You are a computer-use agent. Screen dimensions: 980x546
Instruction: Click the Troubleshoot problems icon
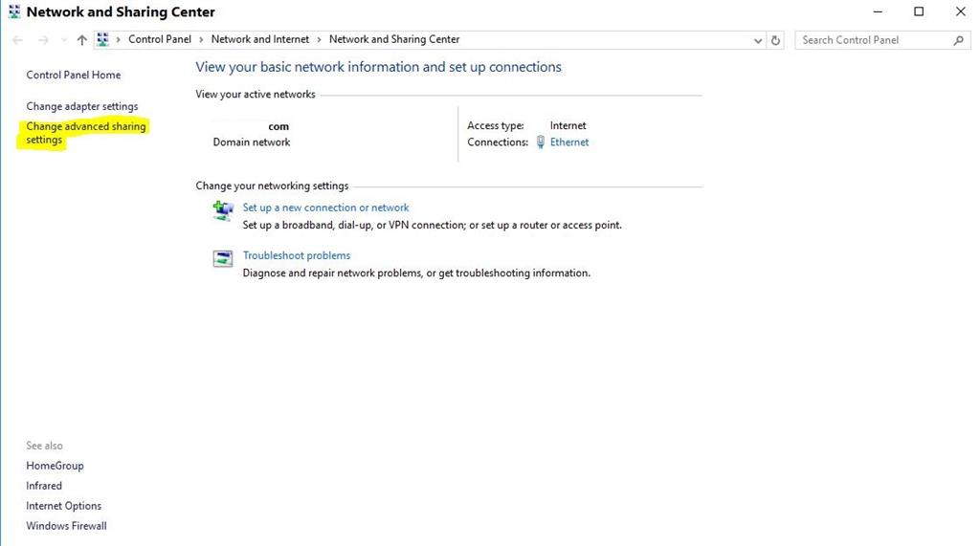pos(223,258)
